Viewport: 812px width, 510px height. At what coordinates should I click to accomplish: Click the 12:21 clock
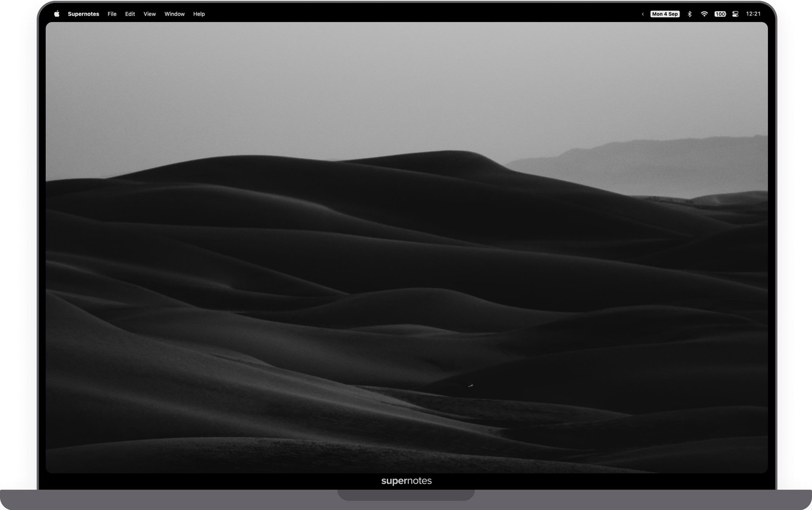click(753, 14)
